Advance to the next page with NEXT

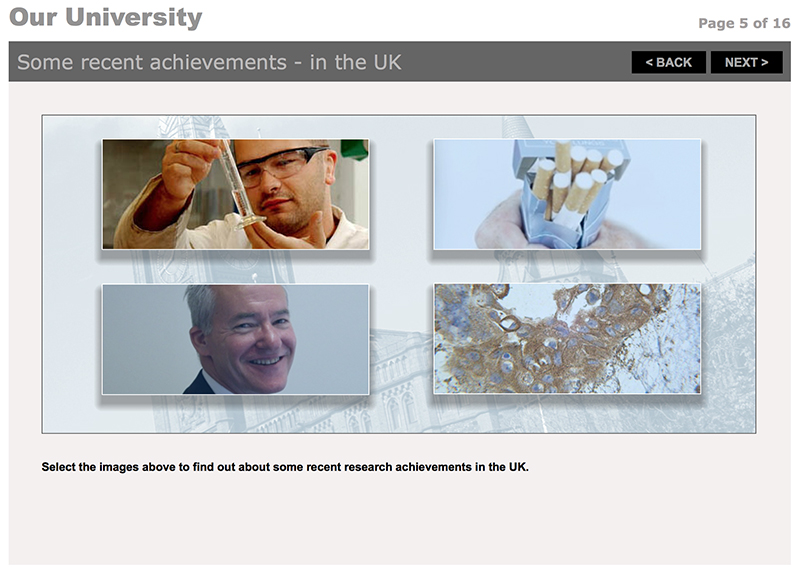(x=746, y=62)
